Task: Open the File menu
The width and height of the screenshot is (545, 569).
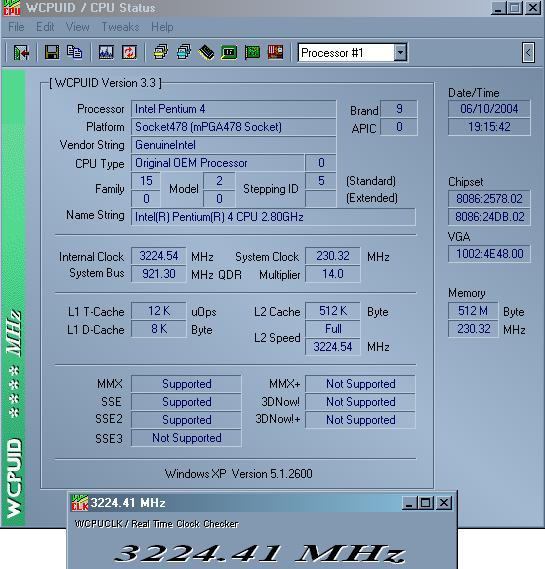Action: click(16, 27)
